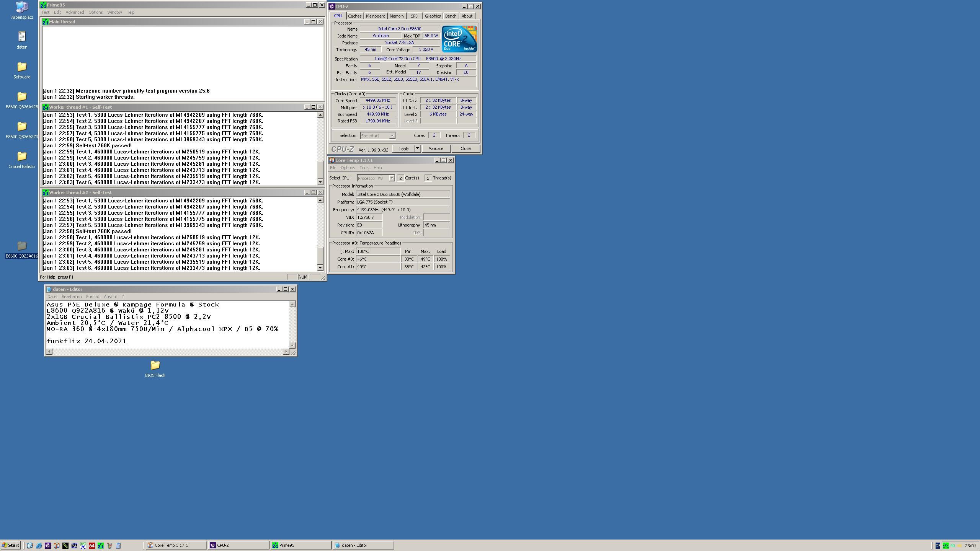Launch Calculator from Quick Launch
The height and width of the screenshot is (551, 980).
[118, 546]
